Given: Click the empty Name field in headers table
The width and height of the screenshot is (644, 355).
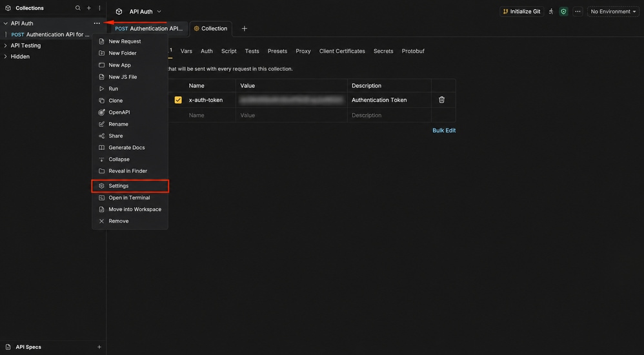Looking at the screenshot, I should coord(210,116).
